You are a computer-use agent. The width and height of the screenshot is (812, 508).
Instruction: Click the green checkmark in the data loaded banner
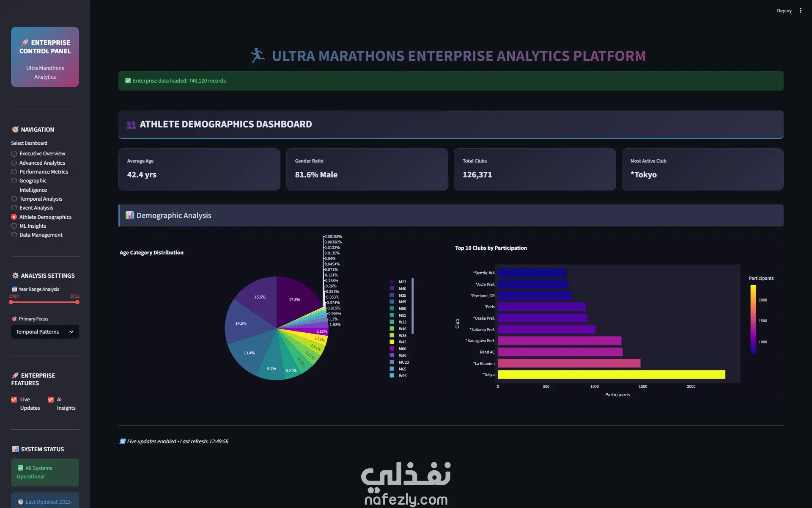pyautogui.click(x=128, y=80)
